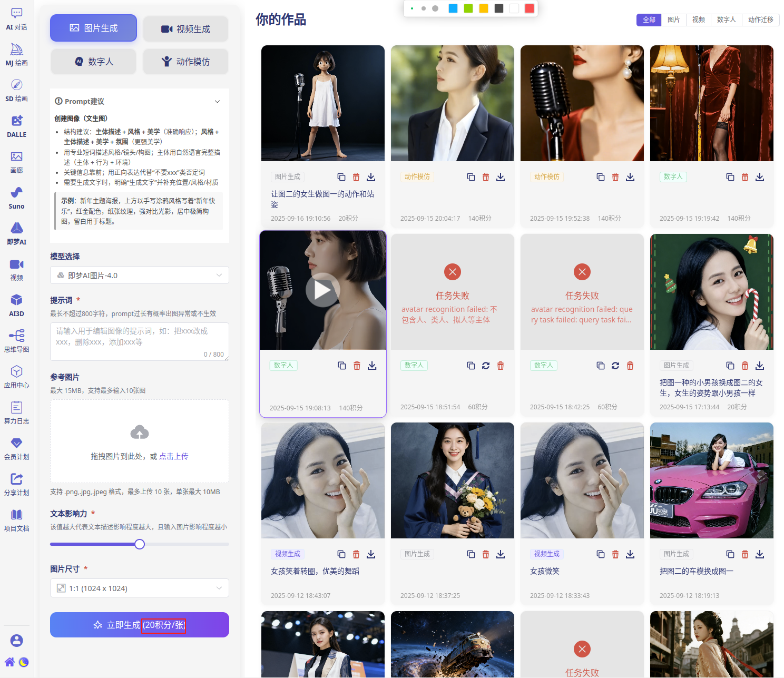The image size is (784, 678).
Task: Open the 画廊 gallery in the sidebar
Action: coord(17,162)
